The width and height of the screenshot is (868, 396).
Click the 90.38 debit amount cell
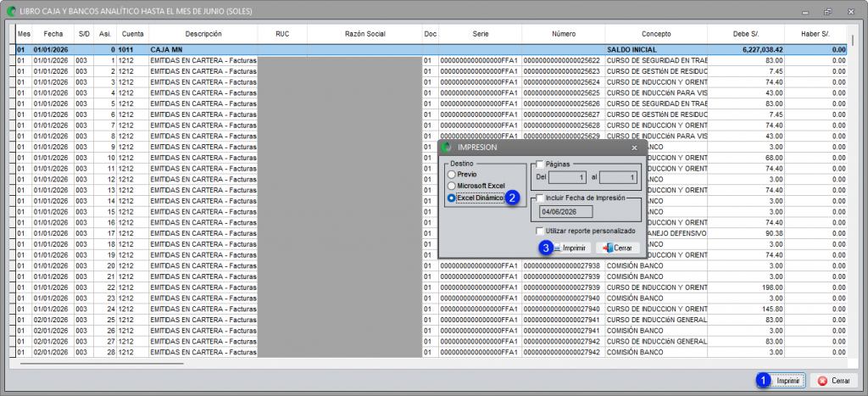coord(746,233)
